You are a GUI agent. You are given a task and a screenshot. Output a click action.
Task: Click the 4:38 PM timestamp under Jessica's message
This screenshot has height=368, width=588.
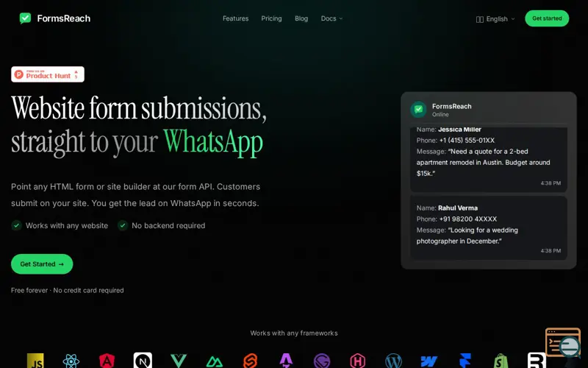551,183
